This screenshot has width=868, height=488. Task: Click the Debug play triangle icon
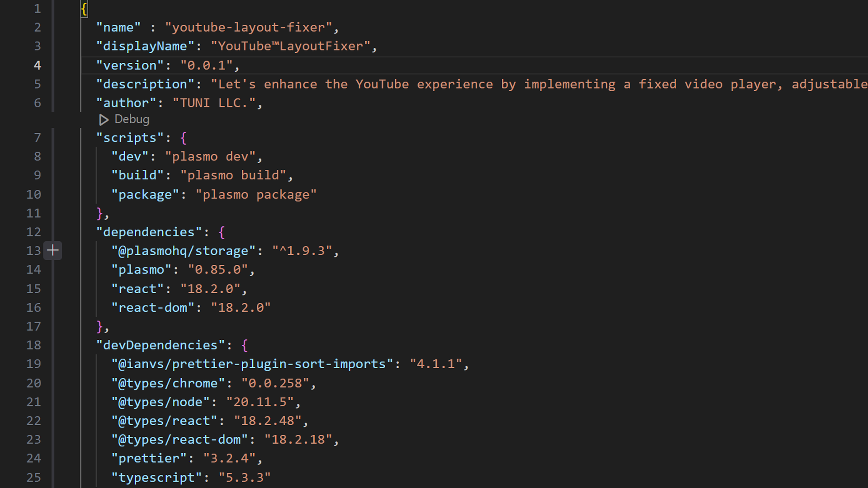coord(103,120)
